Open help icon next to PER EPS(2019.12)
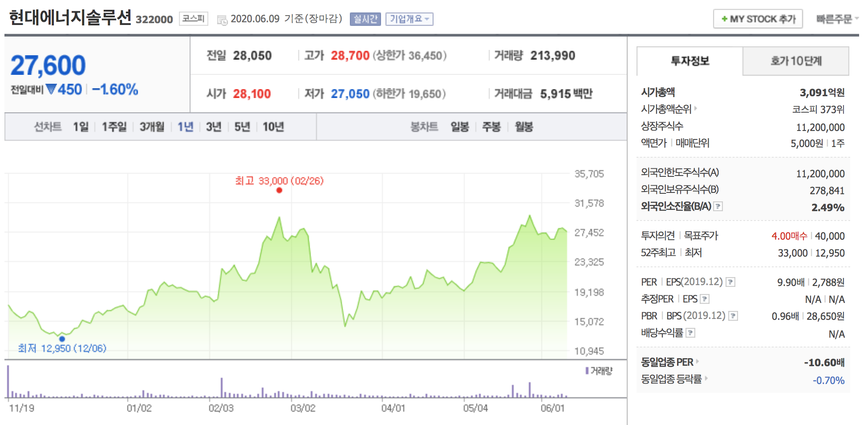 click(x=730, y=282)
